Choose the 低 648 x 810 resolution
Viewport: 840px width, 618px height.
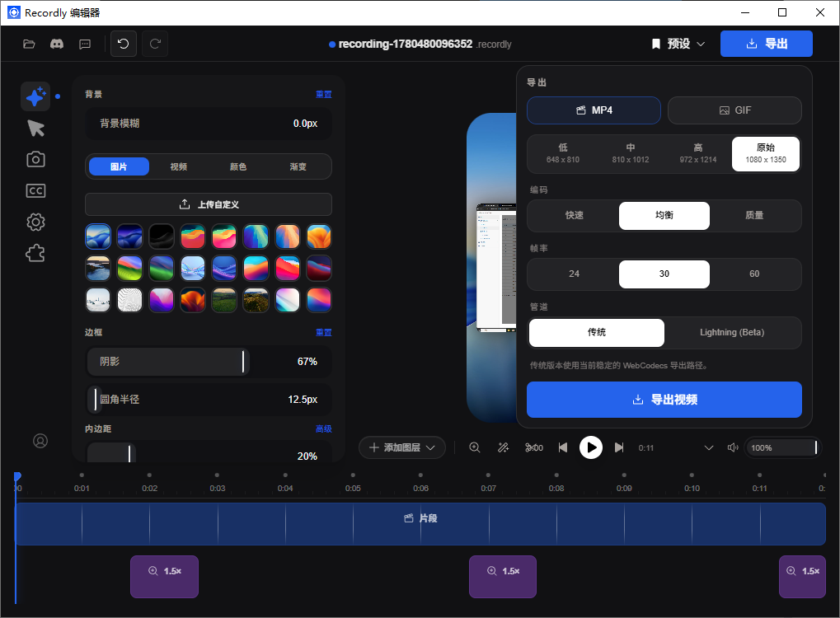tap(562, 154)
